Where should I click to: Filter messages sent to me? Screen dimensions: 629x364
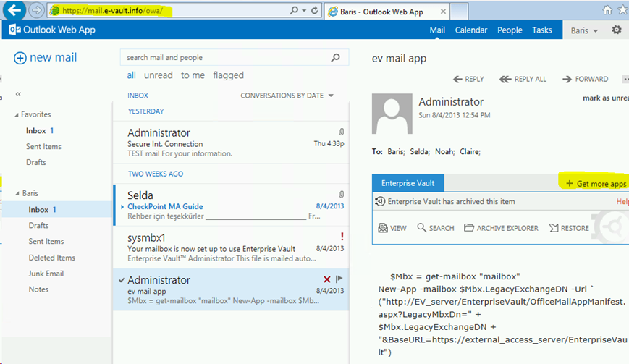(193, 75)
